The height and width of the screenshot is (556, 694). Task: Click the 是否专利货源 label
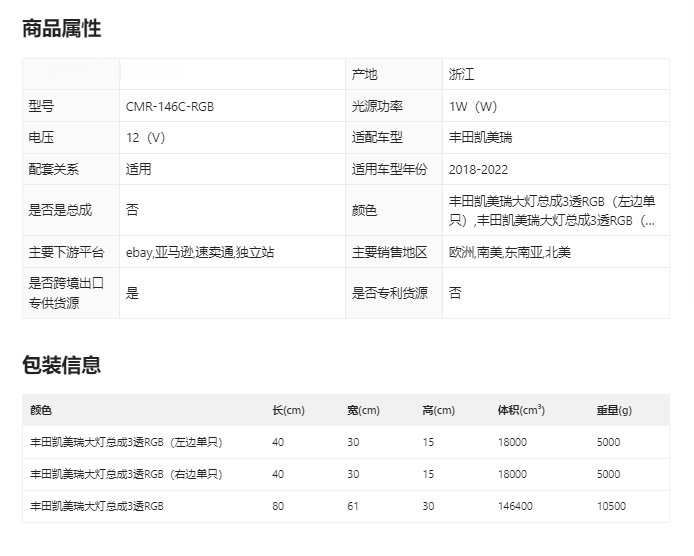[389, 293]
